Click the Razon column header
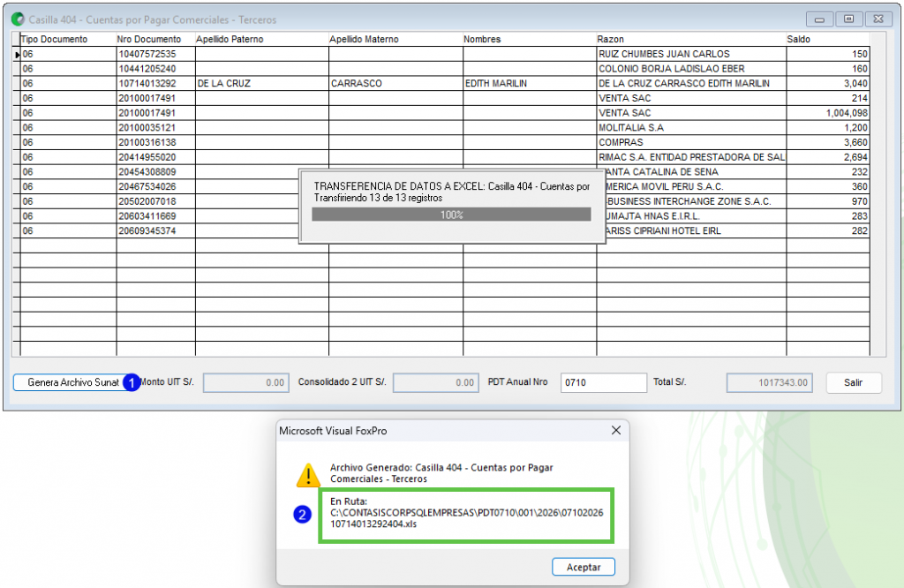904x588 pixels. pos(691,39)
